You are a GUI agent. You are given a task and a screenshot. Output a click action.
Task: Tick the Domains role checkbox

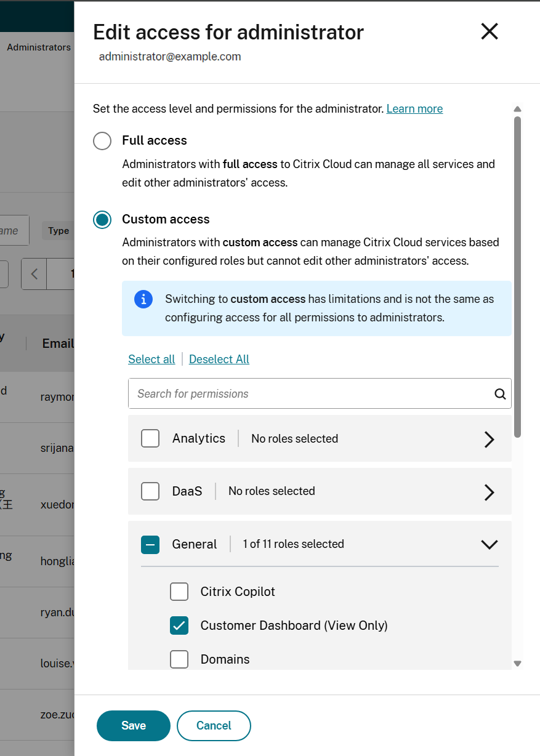(x=179, y=659)
